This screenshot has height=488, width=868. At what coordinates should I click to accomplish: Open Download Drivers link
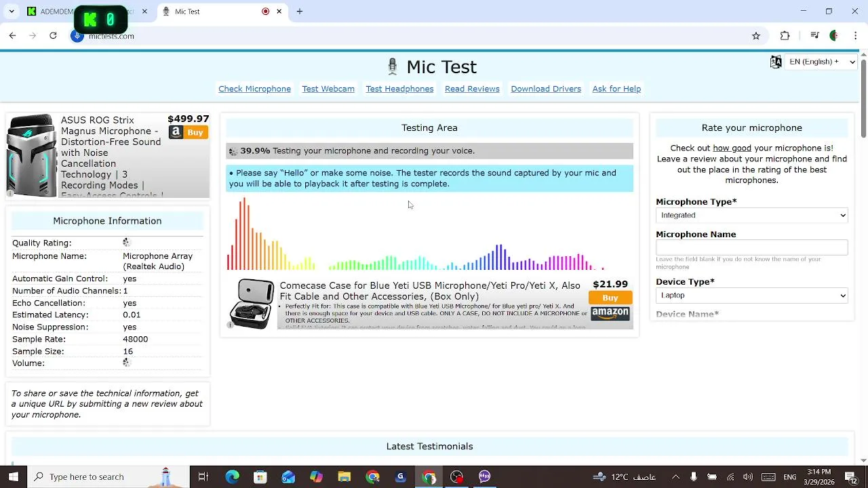pos(546,89)
